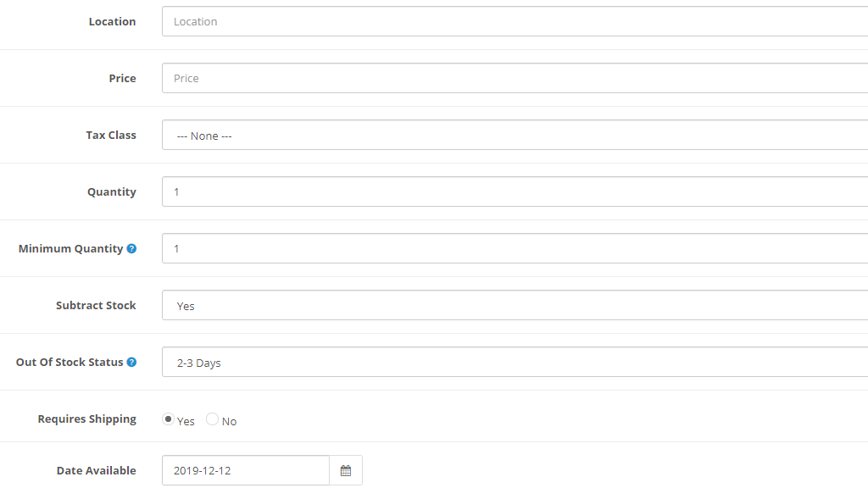868x488 pixels.
Task: Click the Minimum Quantity value box
Action: [x=424, y=248]
